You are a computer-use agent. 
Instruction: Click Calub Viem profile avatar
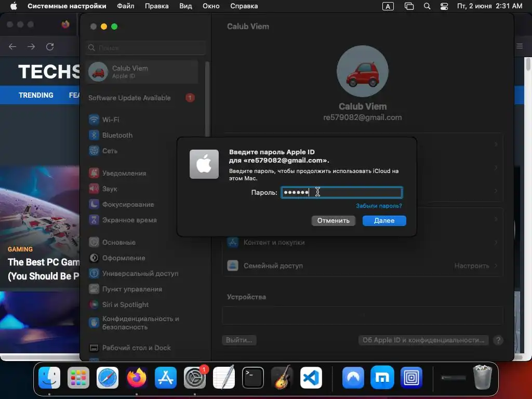coord(362,71)
